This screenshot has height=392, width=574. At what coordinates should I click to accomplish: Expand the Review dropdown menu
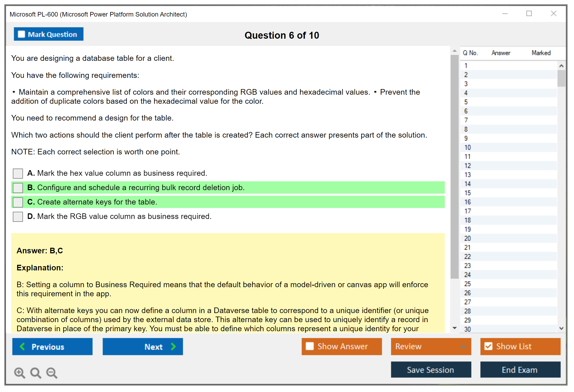point(463,346)
